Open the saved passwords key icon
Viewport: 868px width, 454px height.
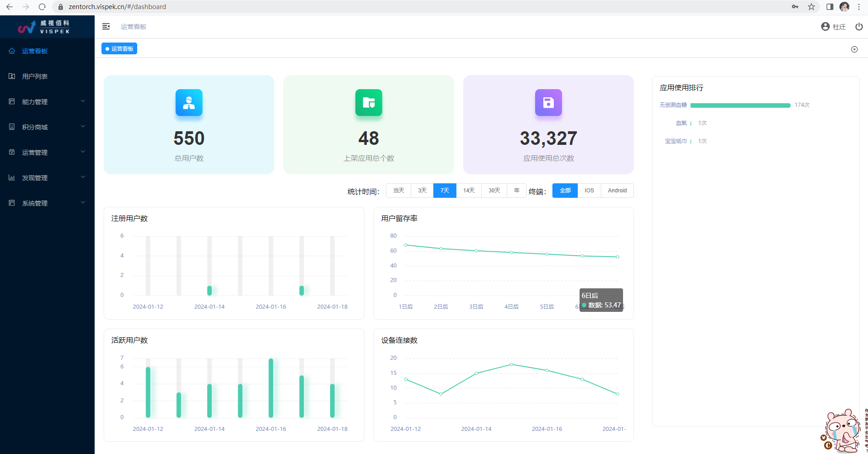point(795,7)
